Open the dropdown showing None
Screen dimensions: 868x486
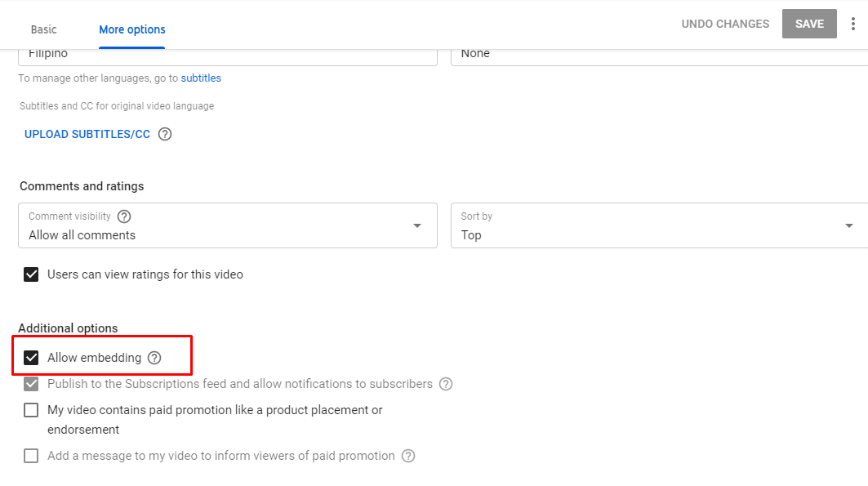coord(658,54)
